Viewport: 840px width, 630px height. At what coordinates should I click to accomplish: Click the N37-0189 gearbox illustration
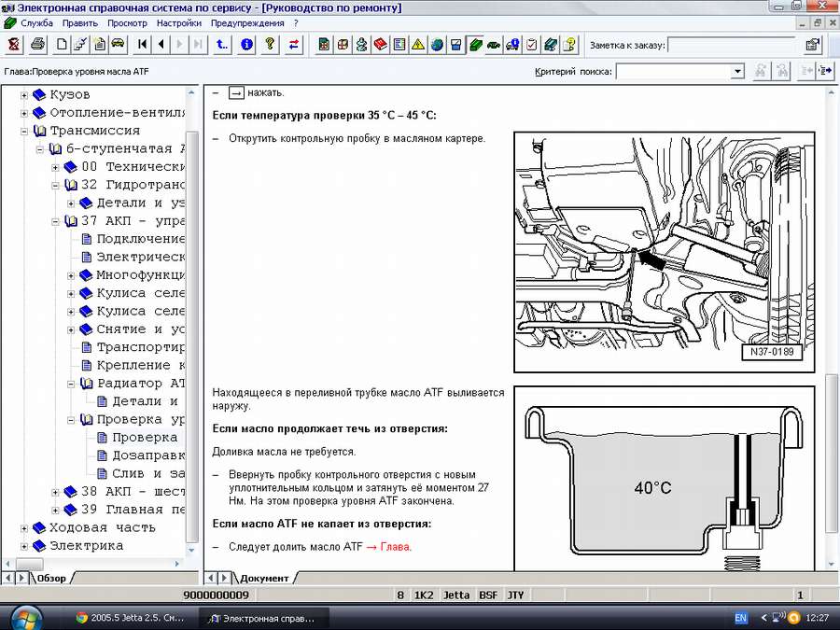click(x=665, y=252)
